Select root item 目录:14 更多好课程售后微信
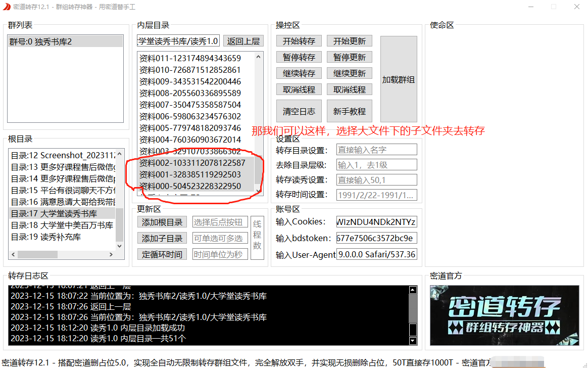Viewport: 588px width, 368px height. click(62, 178)
